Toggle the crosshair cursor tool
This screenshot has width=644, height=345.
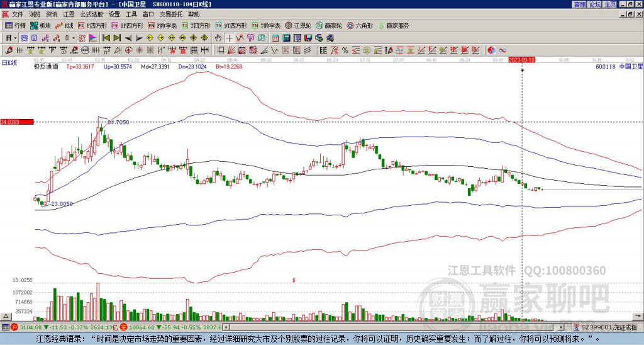(x=229, y=38)
